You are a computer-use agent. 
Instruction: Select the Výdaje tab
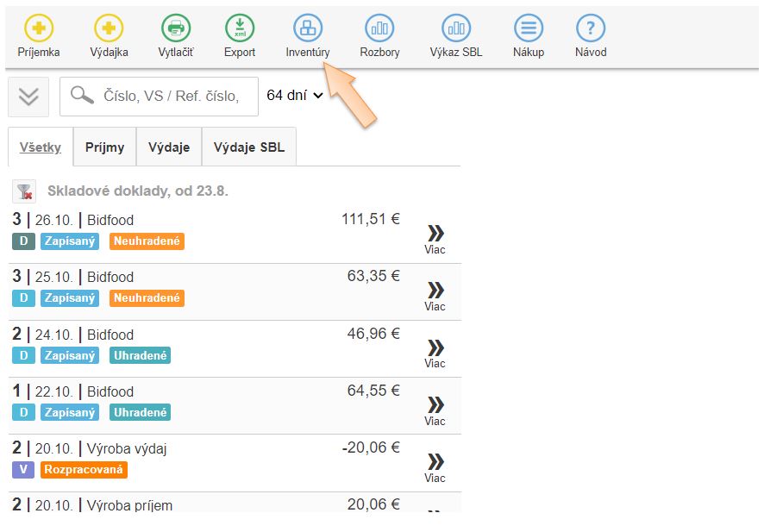pyautogui.click(x=169, y=147)
